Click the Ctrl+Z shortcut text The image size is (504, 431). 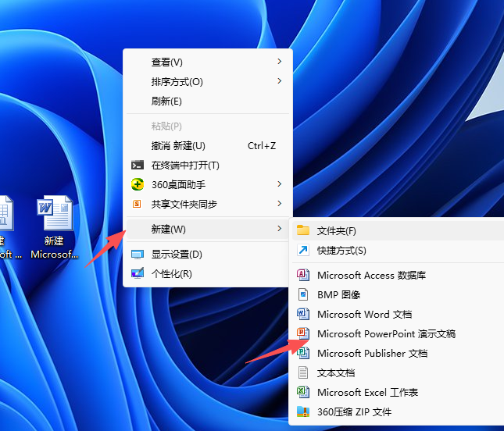(262, 146)
